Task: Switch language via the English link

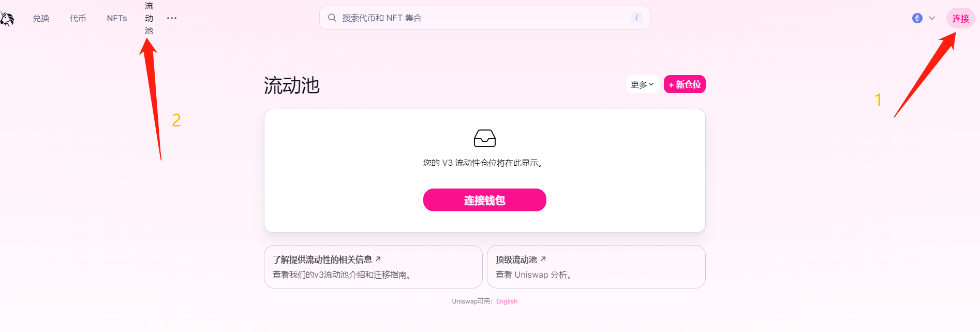Action: pos(507,301)
